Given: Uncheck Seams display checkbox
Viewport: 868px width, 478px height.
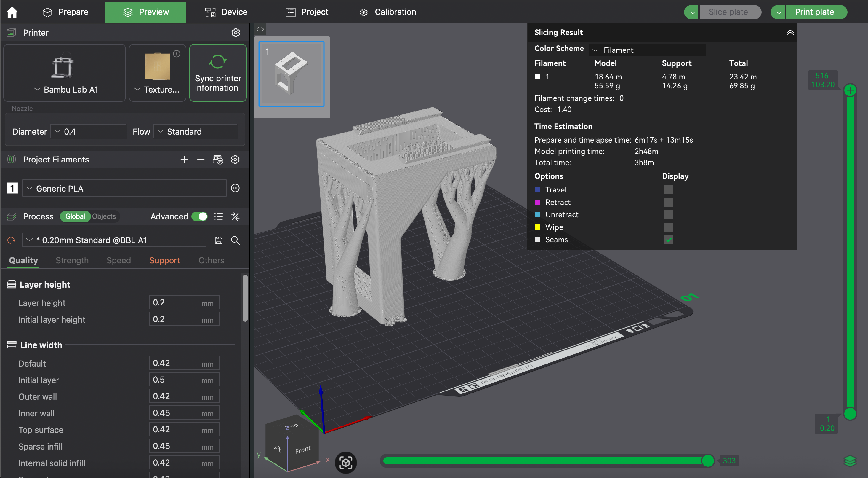Looking at the screenshot, I should (669, 240).
